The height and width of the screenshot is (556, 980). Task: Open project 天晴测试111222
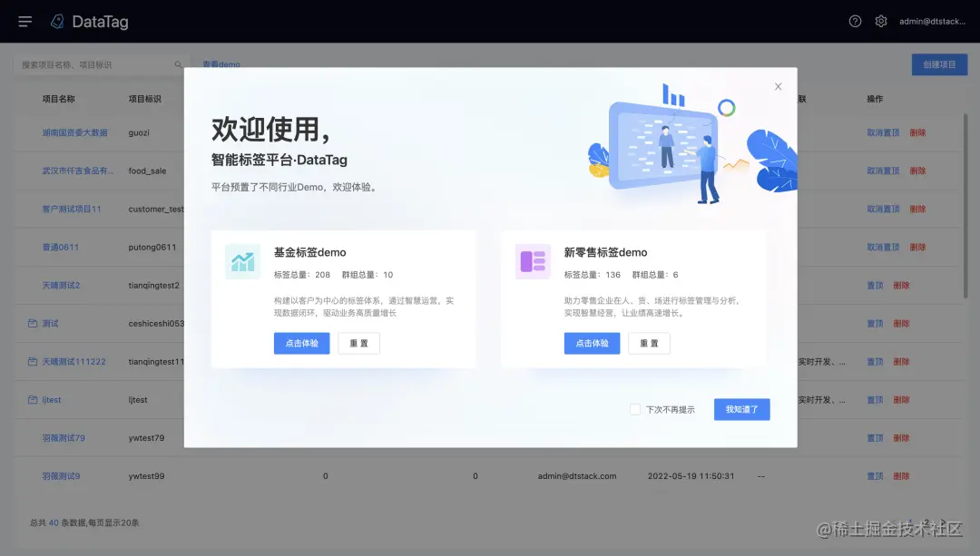(x=73, y=362)
